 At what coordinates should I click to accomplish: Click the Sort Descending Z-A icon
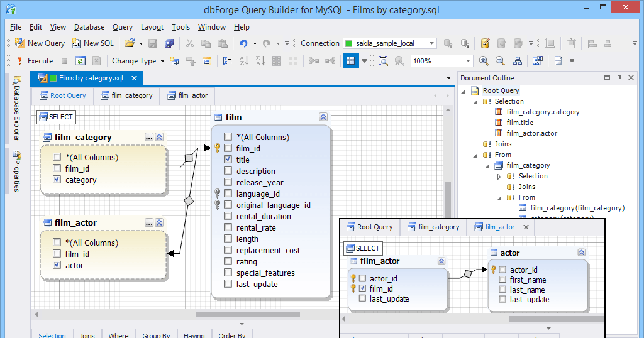tap(260, 61)
